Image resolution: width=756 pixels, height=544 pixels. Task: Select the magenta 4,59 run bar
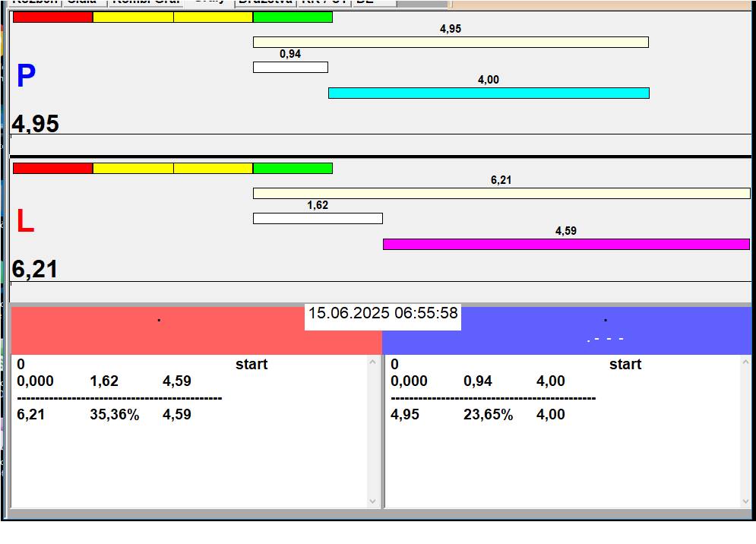(x=567, y=244)
